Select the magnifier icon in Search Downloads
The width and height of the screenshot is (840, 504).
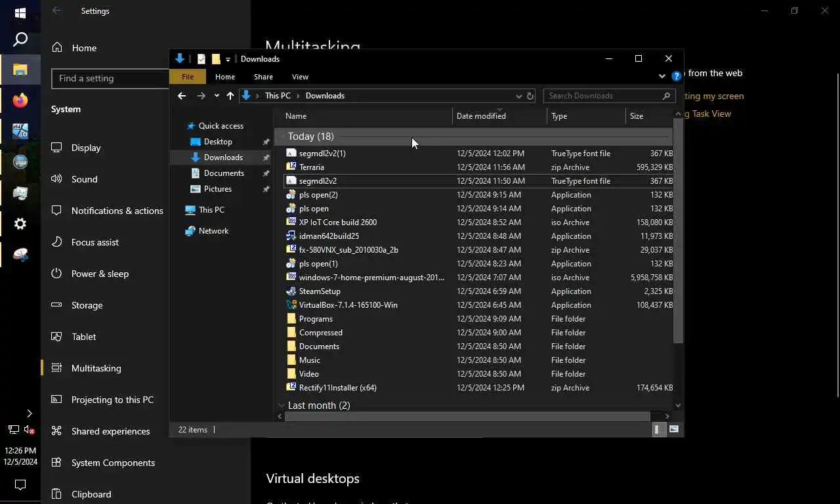(667, 96)
